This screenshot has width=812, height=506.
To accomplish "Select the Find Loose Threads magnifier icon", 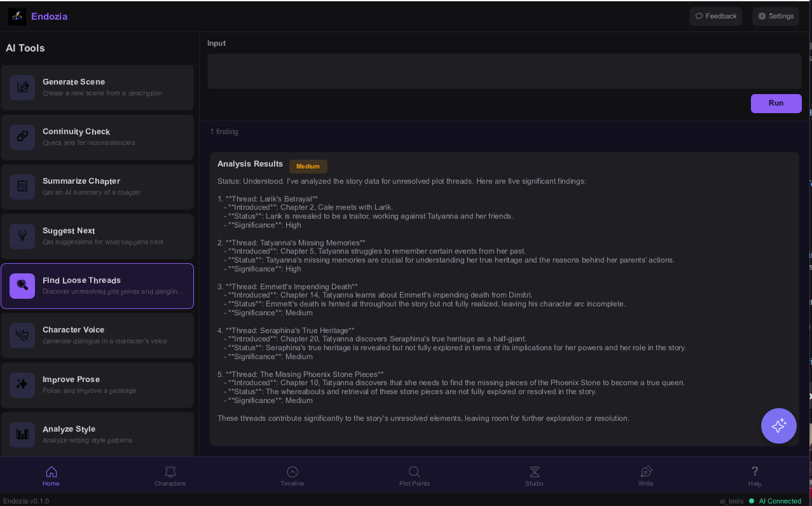I will [x=22, y=285].
